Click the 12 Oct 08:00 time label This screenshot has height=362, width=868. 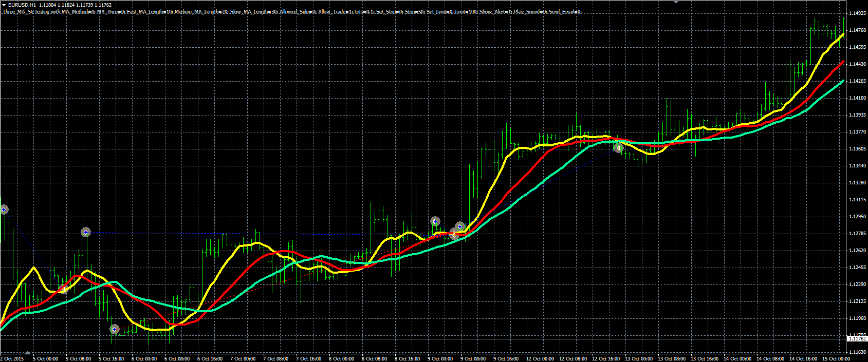(x=573, y=359)
